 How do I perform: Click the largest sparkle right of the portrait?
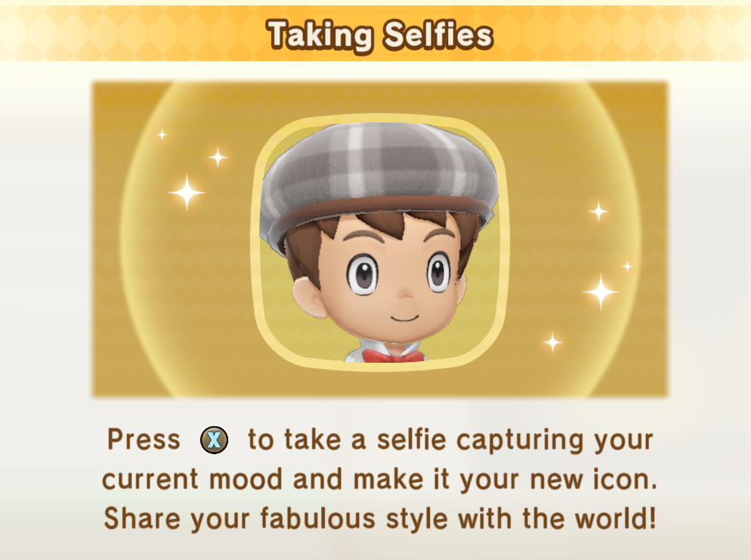click(x=601, y=291)
